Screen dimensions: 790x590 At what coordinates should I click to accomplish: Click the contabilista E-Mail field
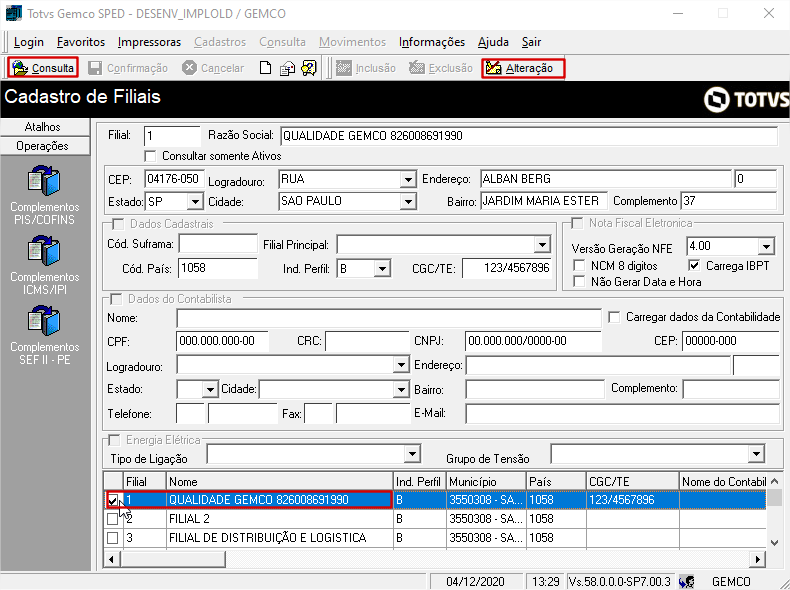coord(622,414)
